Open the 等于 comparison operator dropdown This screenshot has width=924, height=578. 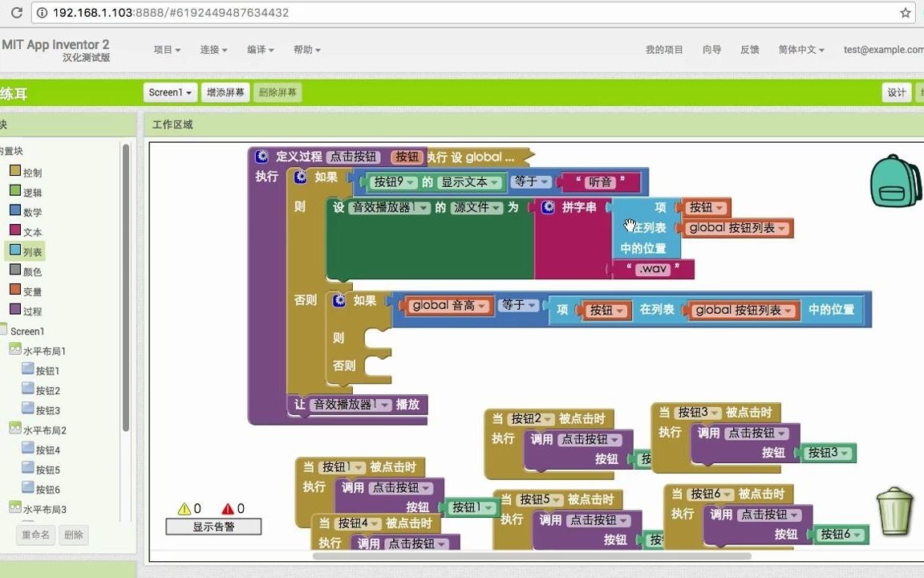click(x=532, y=181)
